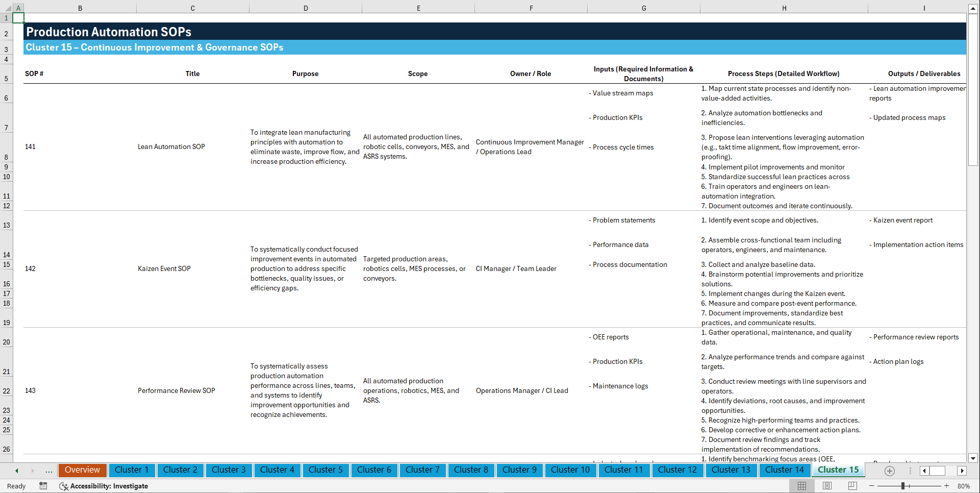Select the Normal view icon
The height and width of the screenshot is (493, 980).
tap(801, 486)
